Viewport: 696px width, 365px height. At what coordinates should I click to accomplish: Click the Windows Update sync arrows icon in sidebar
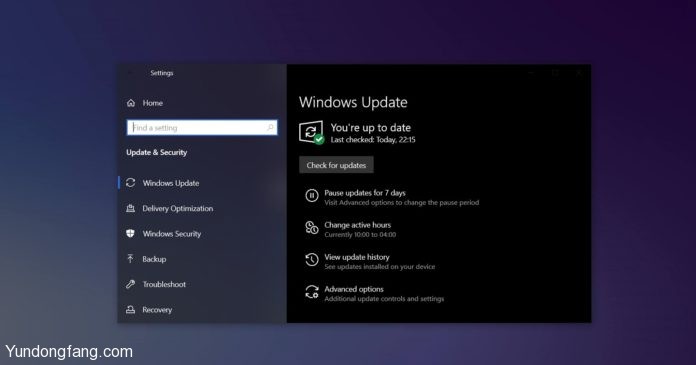[130, 183]
